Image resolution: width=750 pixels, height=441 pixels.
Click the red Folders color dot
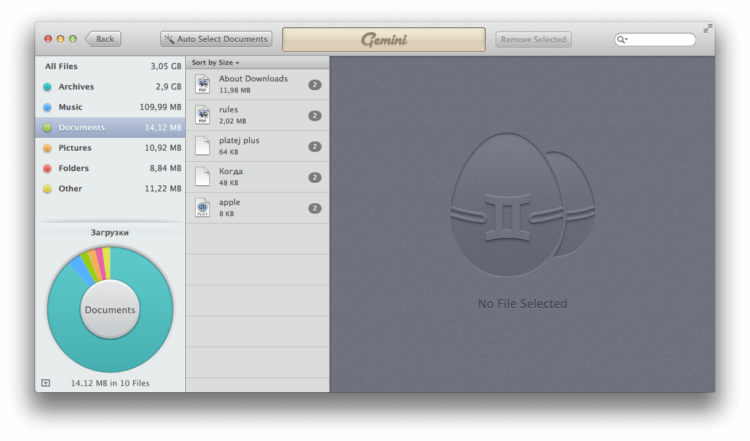(x=47, y=168)
